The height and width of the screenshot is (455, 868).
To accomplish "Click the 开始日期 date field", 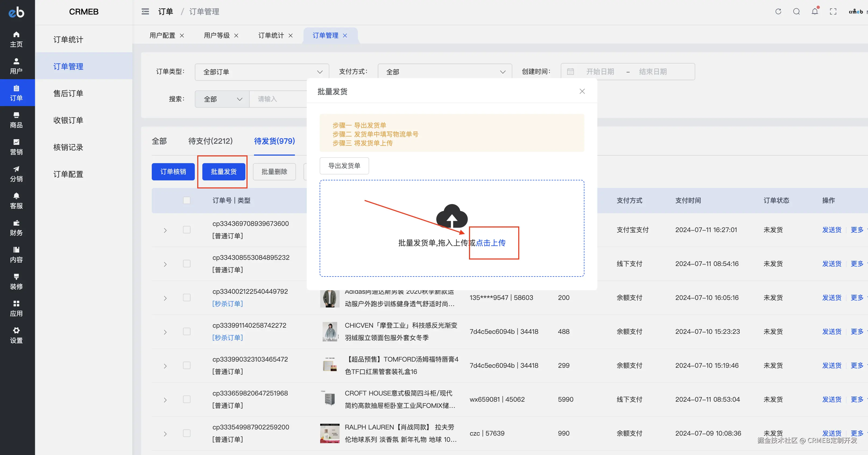I will (600, 72).
